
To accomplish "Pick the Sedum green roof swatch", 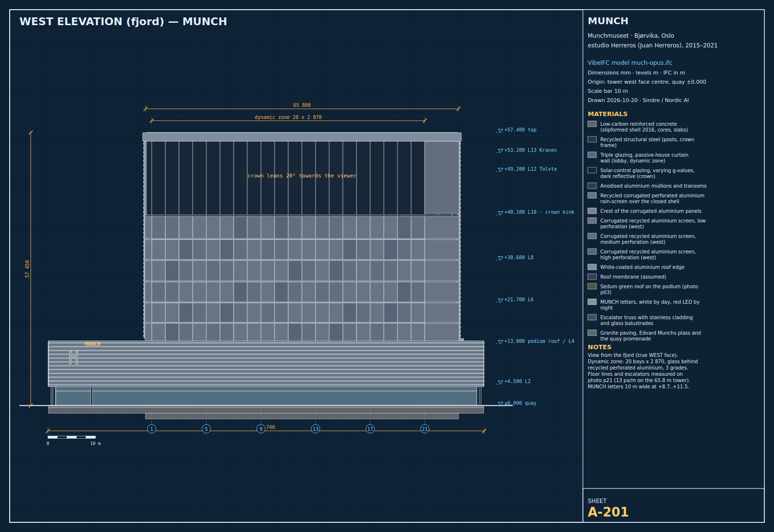I will point(592,286).
